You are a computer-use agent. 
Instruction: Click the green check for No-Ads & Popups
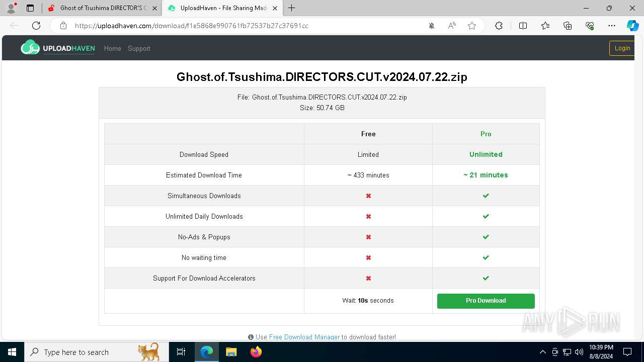pos(486,237)
